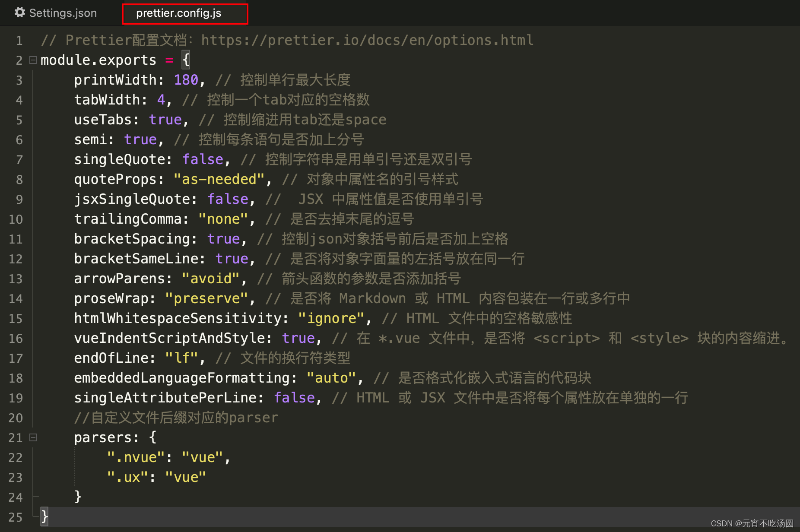Click the singleAttributePerLine false value
800x532 pixels.
(295, 398)
